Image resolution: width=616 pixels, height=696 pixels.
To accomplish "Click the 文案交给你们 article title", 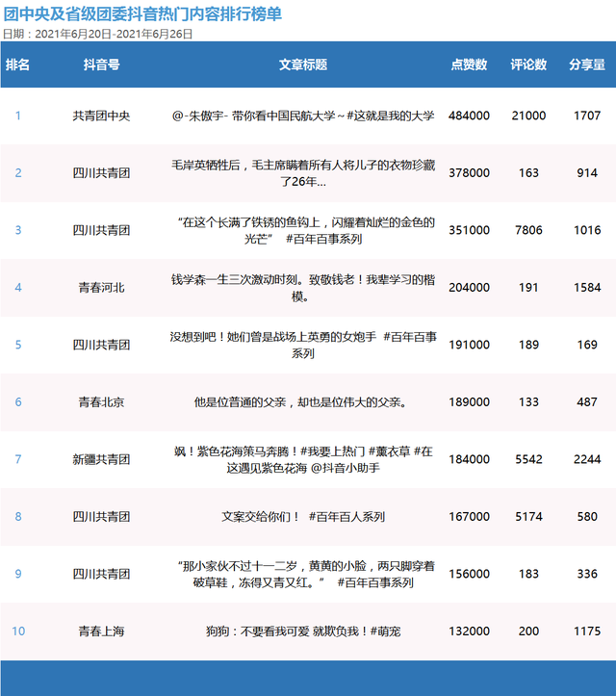I will click(x=303, y=517).
